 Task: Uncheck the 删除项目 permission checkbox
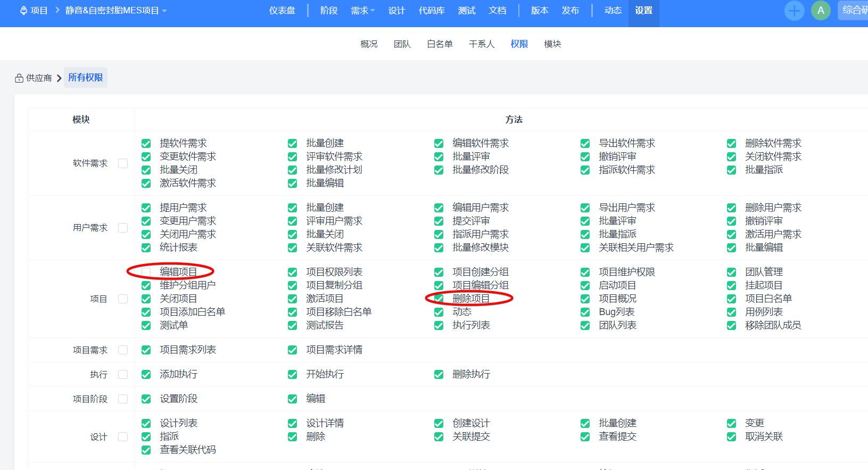[439, 299]
